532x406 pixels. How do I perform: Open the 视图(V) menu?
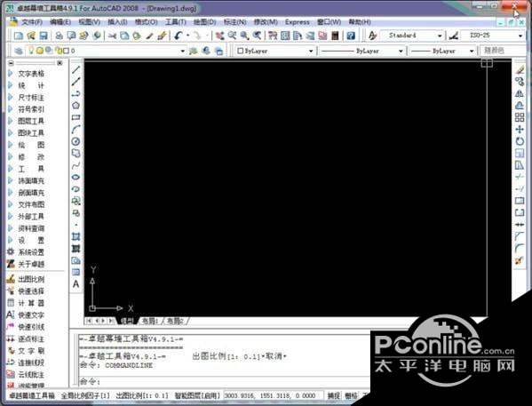89,22
